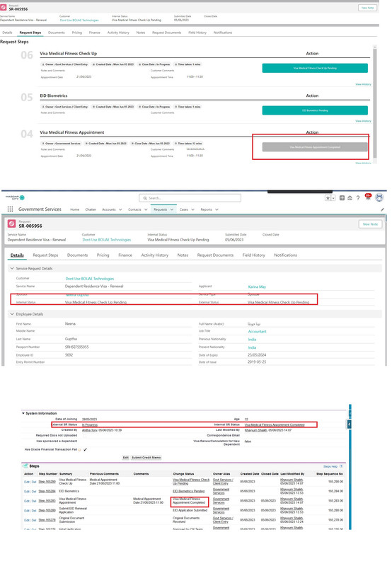
Task: Expand the Accounts navigation dropdown
Action: 120,209
